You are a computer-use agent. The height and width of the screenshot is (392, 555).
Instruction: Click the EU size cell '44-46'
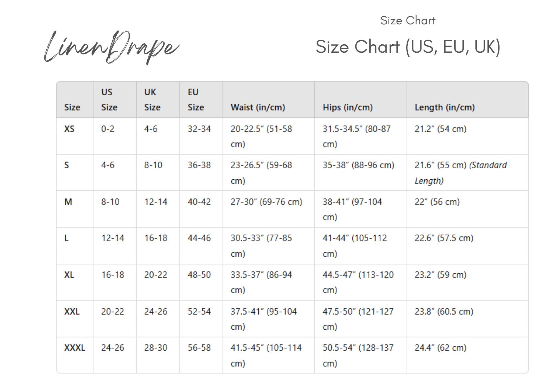click(199, 238)
